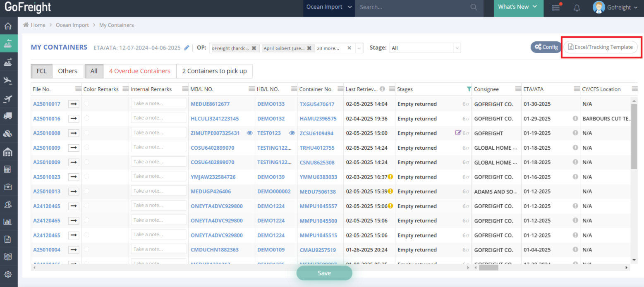Switch to the Others tab
This screenshot has width=644, height=287.
pos(67,71)
